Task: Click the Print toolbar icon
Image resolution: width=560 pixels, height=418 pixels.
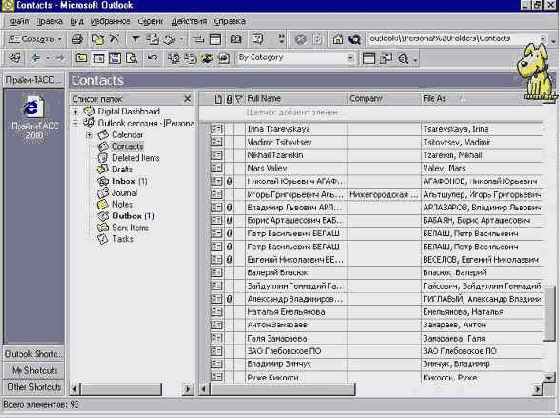Action: point(77,39)
